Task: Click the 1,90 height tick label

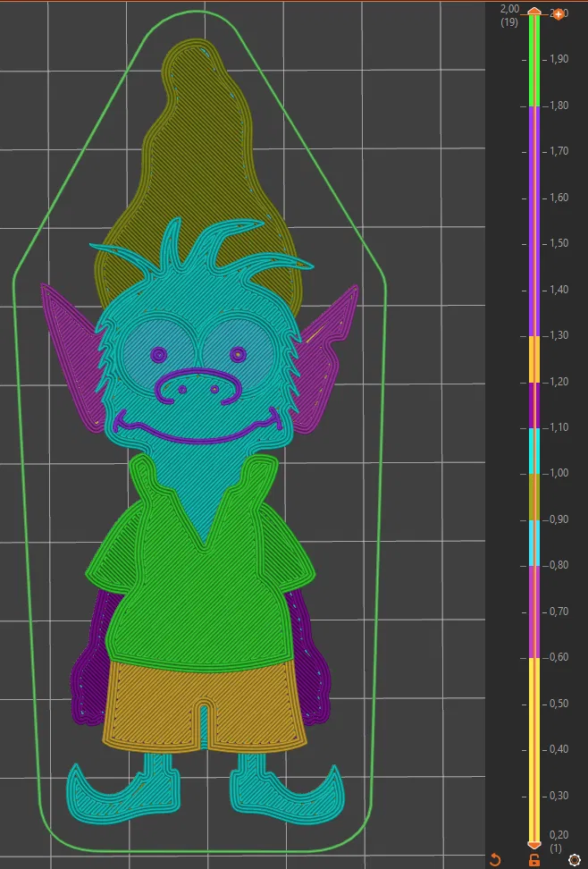Action: 559,59
